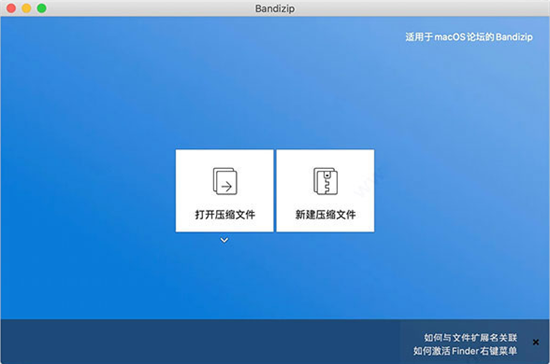550x364 pixels.
Task: Zoom the window with the green button
Action: coord(41,8)
